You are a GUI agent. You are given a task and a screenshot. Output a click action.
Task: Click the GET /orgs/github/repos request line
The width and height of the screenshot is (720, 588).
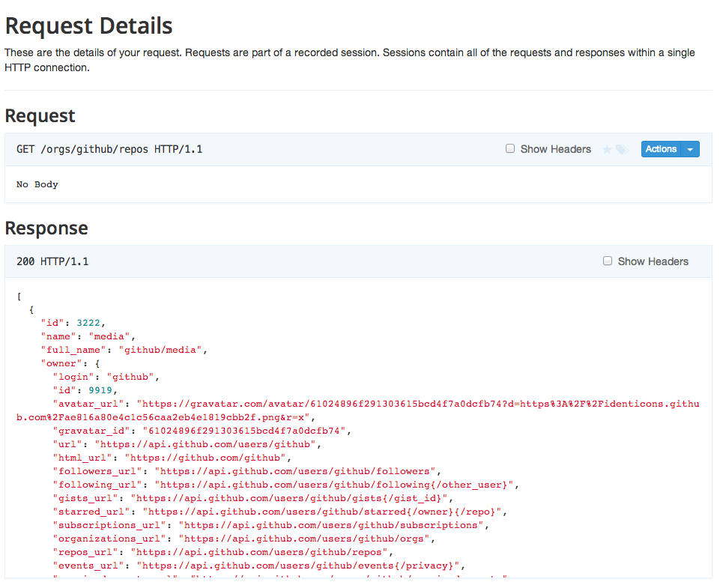tap(109, 149)
